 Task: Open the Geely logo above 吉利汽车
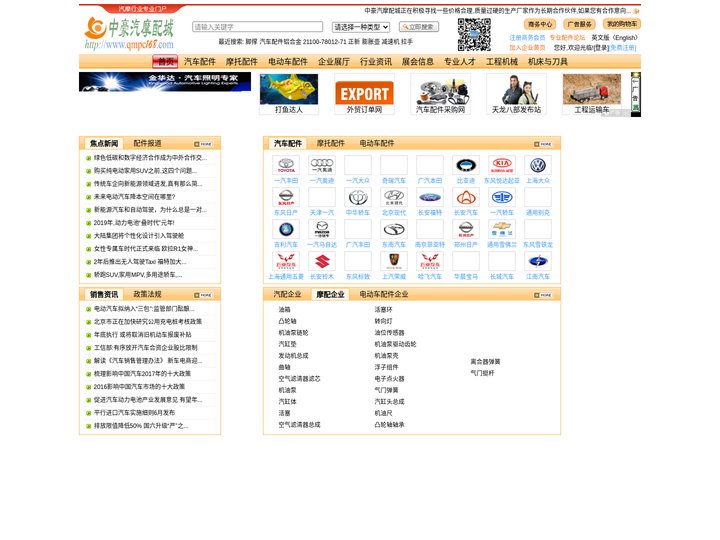click(x=286, y=230)
